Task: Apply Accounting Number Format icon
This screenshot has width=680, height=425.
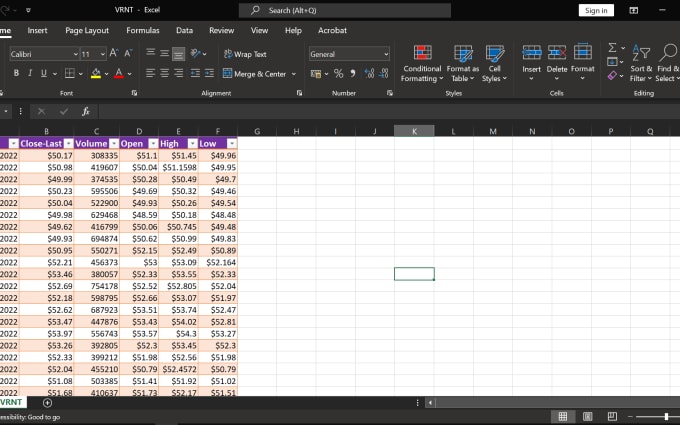Action: (x=316, y=74)
